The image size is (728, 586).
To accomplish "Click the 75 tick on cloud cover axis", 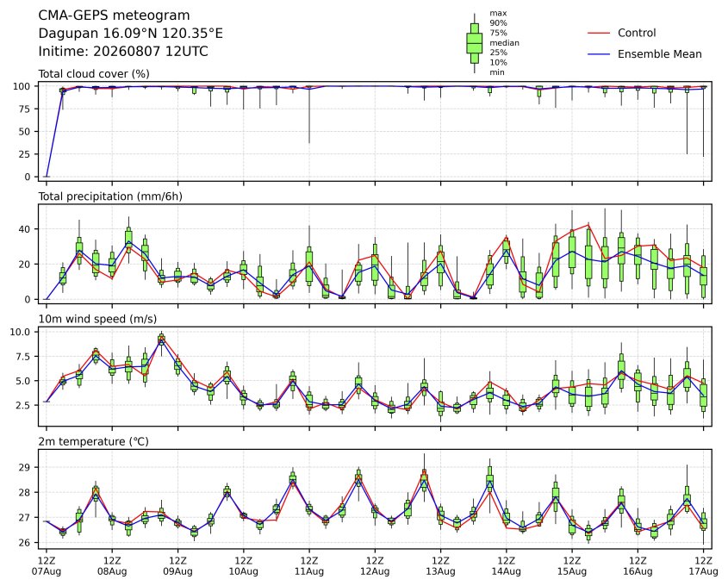I will coord(25,109).
